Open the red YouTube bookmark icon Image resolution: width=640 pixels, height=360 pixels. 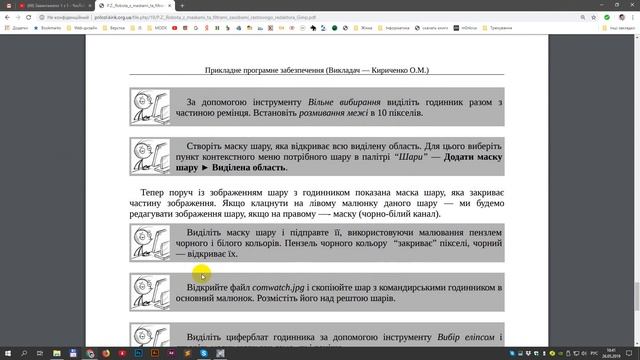tap(175, 28)
